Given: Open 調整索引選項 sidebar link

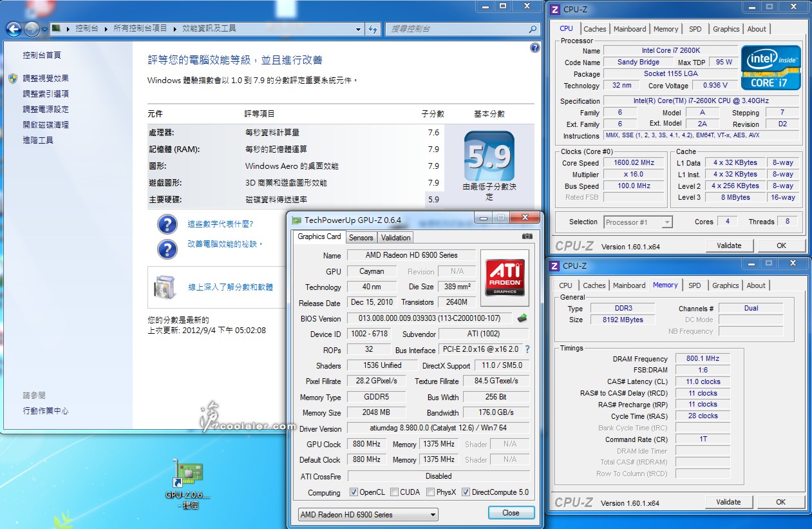Looking at the screenshot, I should [x=46, y=93].
